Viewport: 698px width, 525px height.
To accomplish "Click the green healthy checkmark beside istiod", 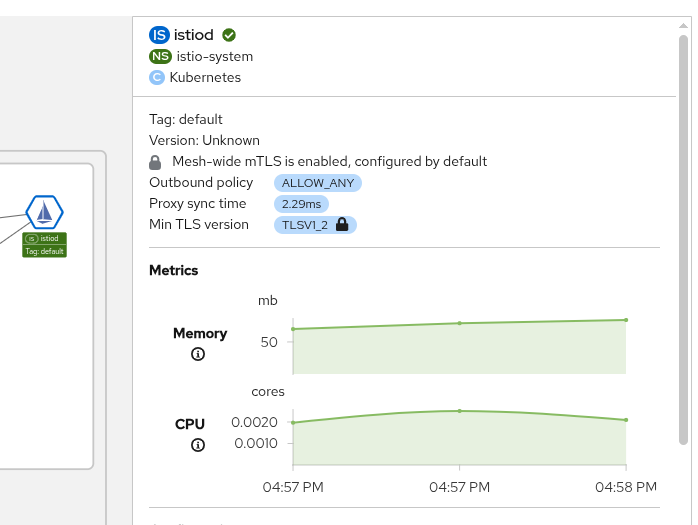I will click(229, 35).
